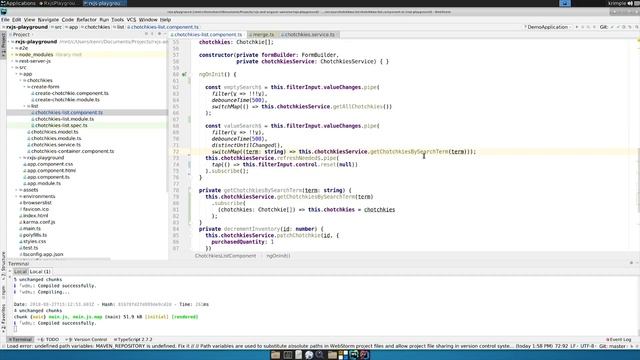Image resolution: width=640 pixels, height=360 pixels.
Task: Select app.component.css file
Action: point(48,164)
